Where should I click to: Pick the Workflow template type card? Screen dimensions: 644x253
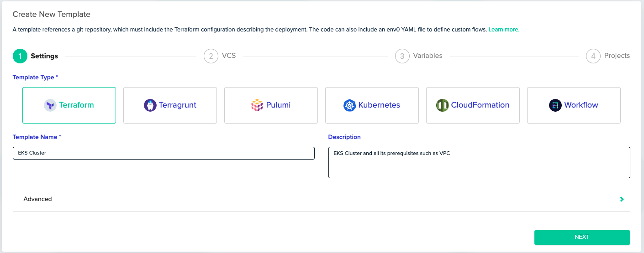[x=574, y=105]
